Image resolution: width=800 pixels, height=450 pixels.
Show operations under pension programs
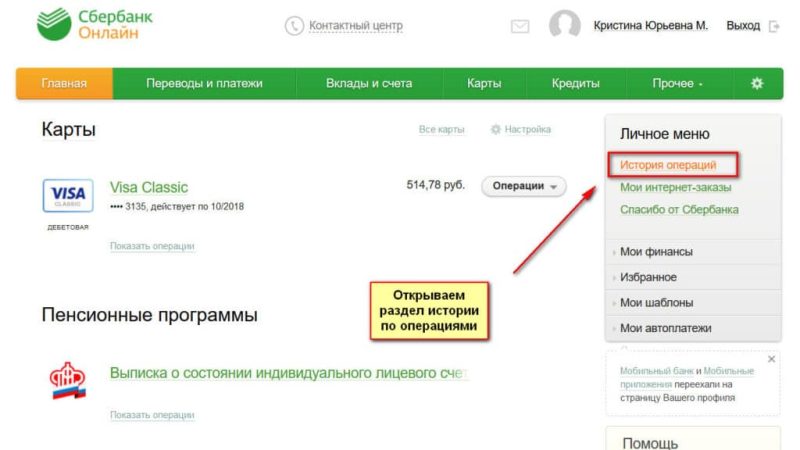click(x=152, y=415)
